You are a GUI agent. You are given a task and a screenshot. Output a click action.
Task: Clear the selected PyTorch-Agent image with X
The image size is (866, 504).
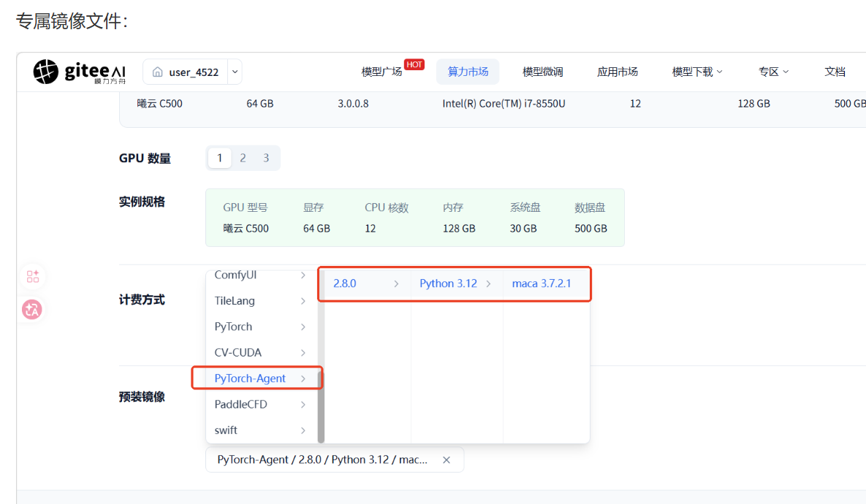click(x=447, y=460)
